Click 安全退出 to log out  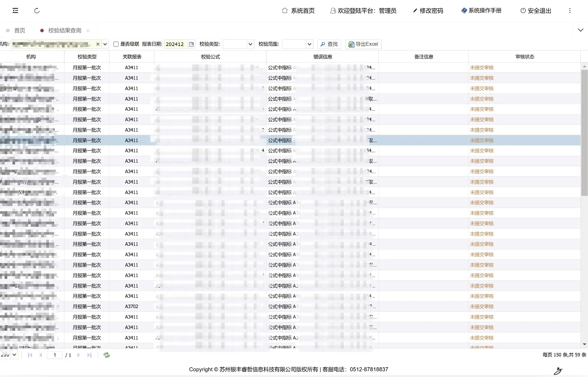[536, 11]
